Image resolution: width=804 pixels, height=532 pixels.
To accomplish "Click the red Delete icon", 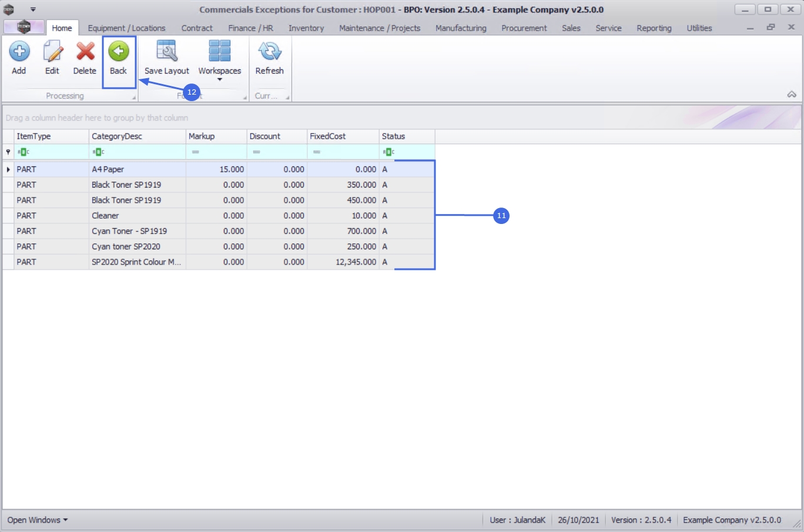I will (85, 52).
